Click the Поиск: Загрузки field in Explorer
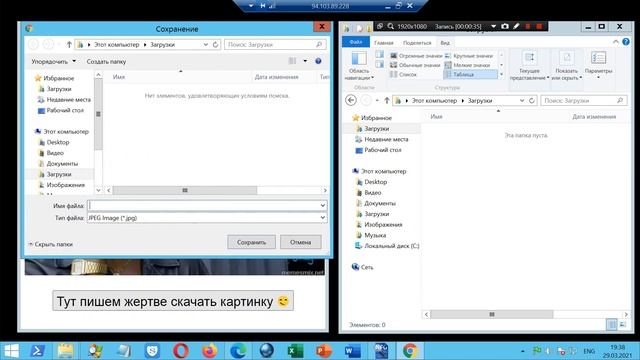Viewport: 640px width, 360px height. pyautogui.click(x=584, y=100)
